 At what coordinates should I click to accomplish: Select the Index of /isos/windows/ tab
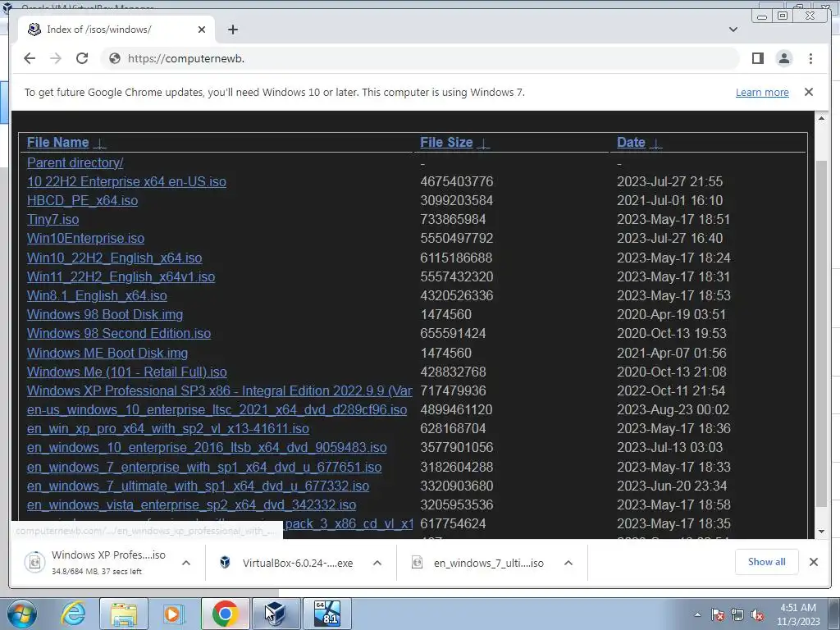[x=116, y=30]
